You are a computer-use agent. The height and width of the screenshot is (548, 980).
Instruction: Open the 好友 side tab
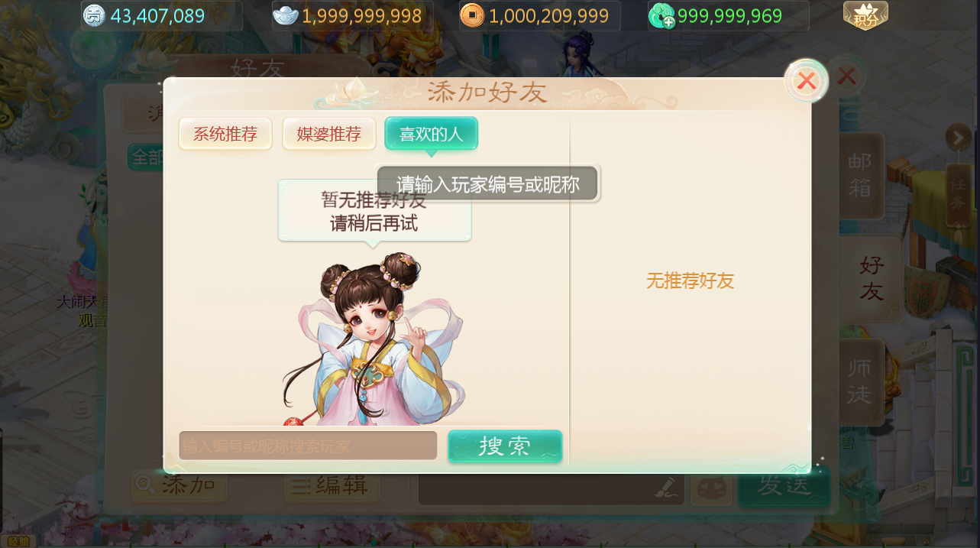coord(872,278)
